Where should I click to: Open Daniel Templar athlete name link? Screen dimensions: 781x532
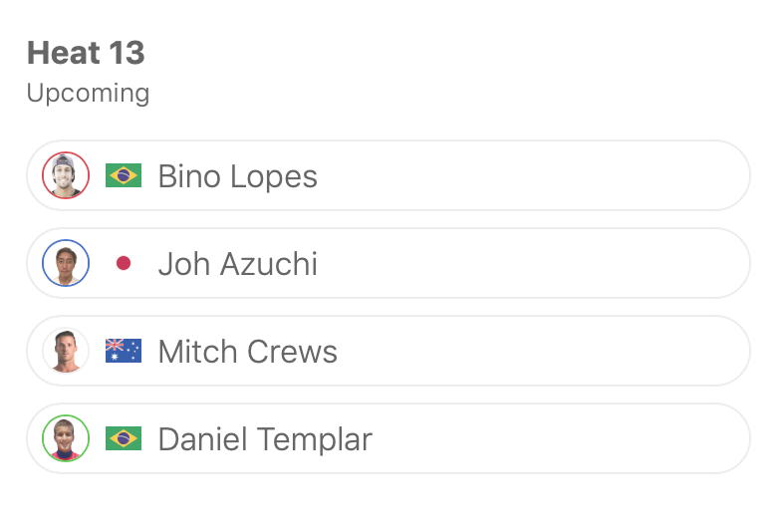pyautogui.click(x=265, y=439)
